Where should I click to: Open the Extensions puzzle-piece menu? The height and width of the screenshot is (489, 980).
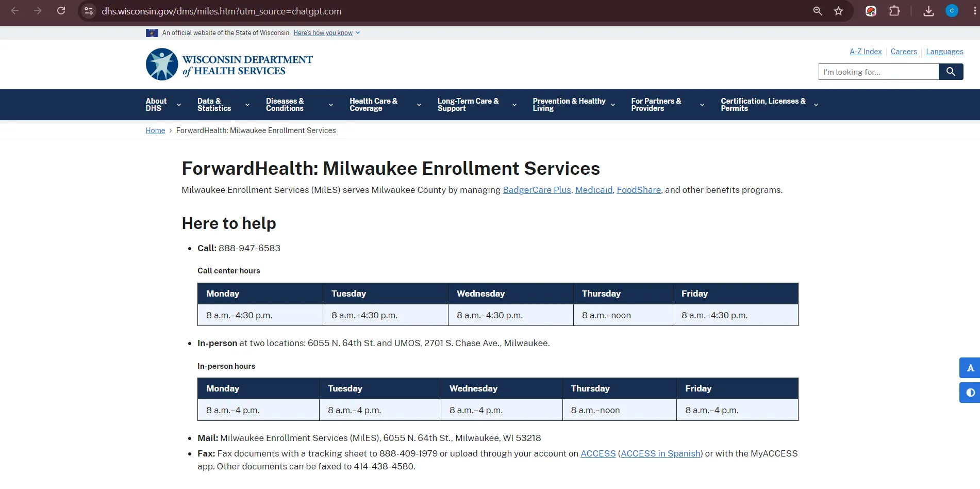coord(894,11)
